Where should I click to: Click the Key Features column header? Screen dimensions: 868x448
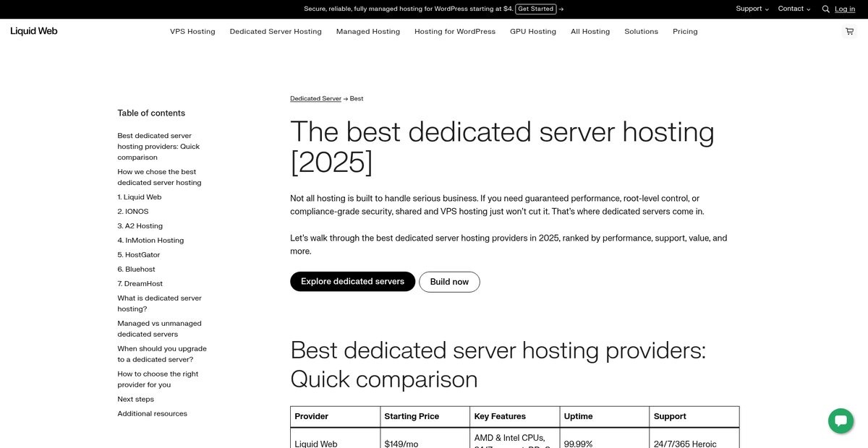515,417
